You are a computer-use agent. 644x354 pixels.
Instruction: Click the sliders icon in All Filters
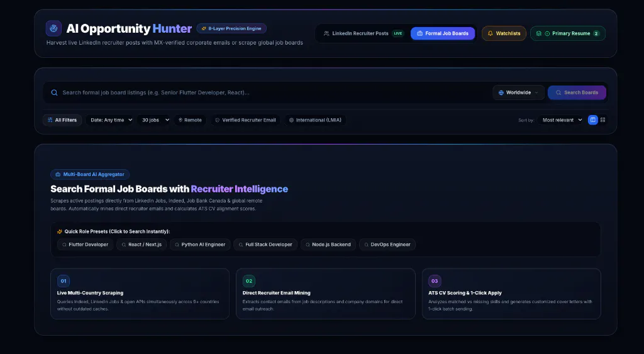coord(50,120)
